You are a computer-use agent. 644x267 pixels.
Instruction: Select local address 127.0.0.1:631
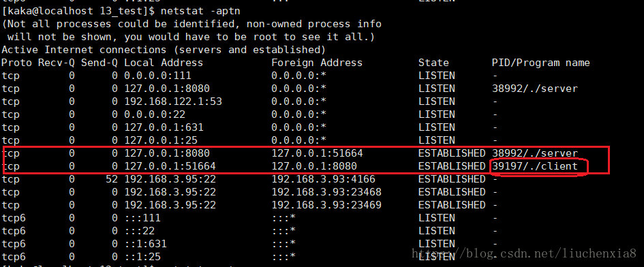pos(164,127)
